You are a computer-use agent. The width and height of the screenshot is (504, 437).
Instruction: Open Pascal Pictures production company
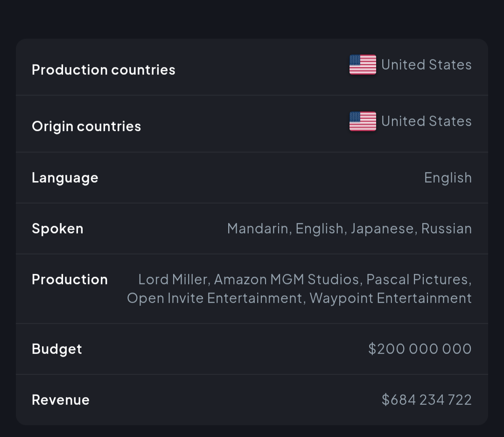point(417,280)
